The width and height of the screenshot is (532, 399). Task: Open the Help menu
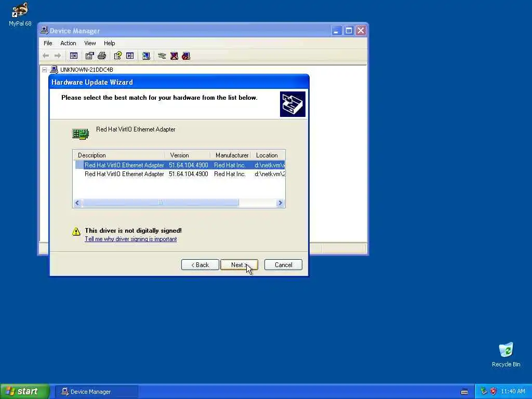109,43
